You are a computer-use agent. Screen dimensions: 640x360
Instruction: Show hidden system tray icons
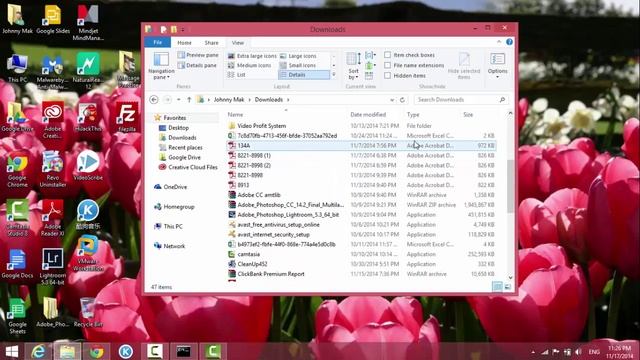pos(533,352)
